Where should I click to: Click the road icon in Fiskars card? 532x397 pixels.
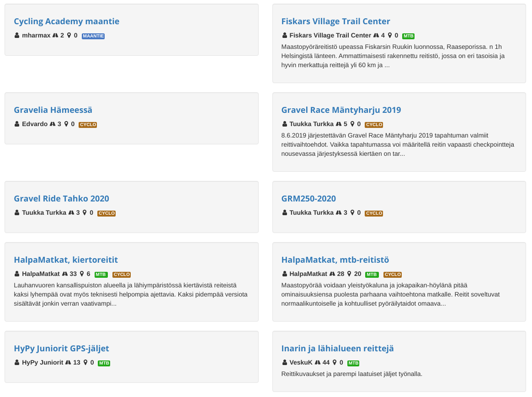tap(376, 36)
